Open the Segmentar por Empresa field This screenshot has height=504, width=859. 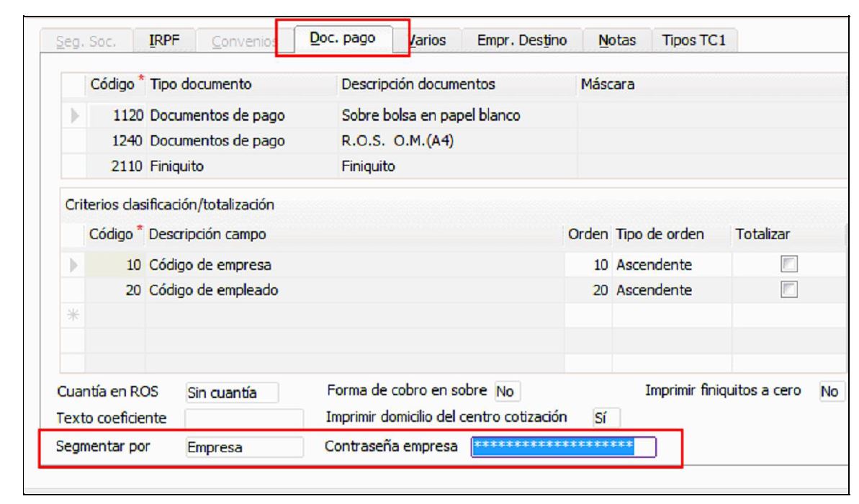244,447
